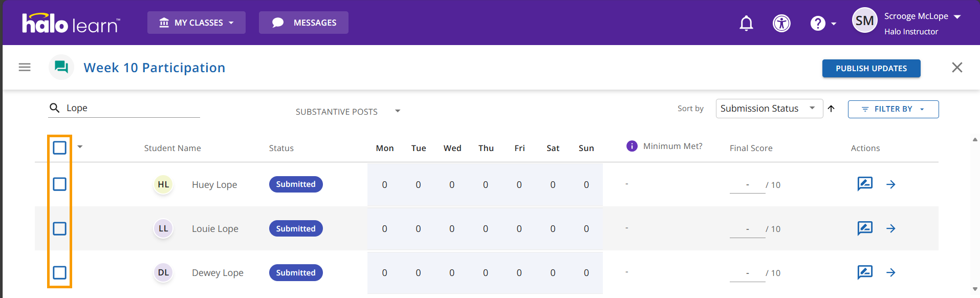Screen dimensions: 980x298
Task: Expand the Filter By dropdown
Action: (x=893, y=109)
